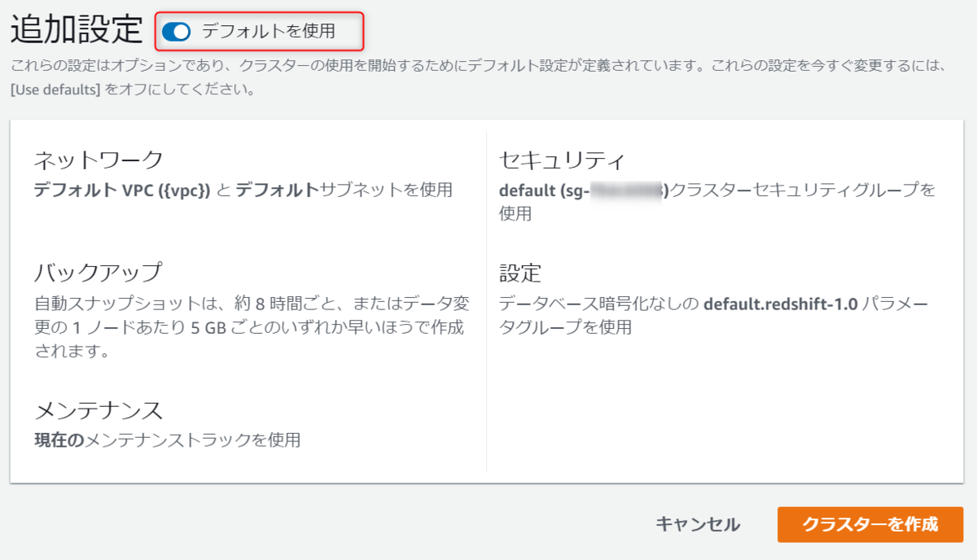Screen dimensions: 977x560
Task: Click the 設定 section heading
Action: pyautogui.click(x=519, y=270)
